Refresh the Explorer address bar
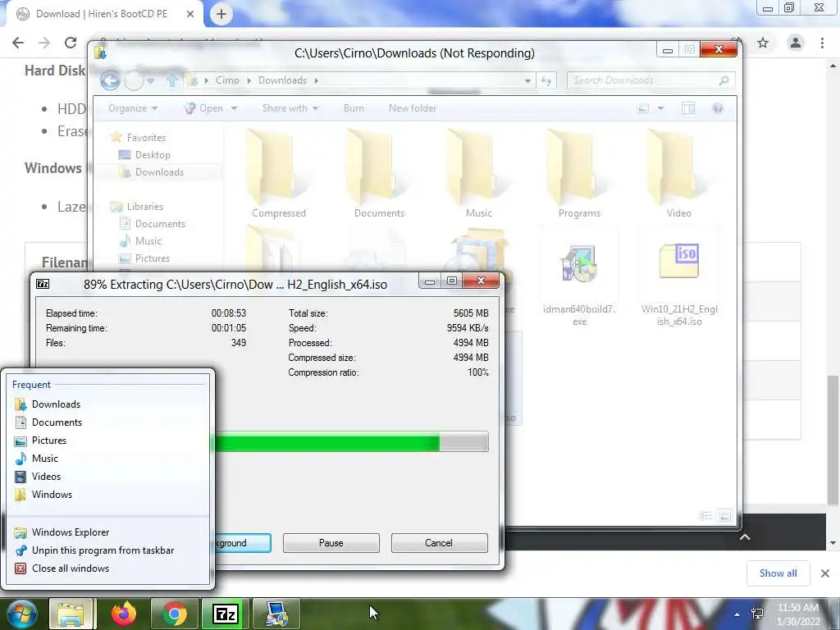Screen dimensions: 840x630 pyautogui.click(x=546, y=81)
